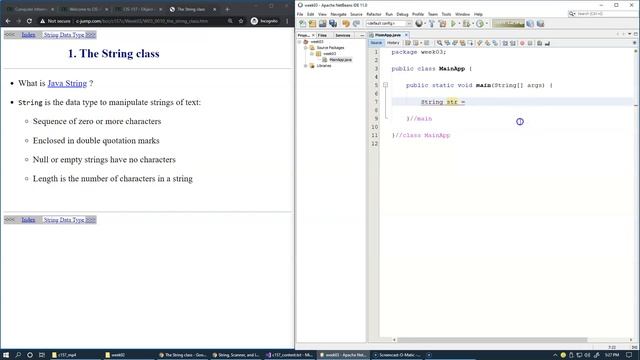Open the editor document list dropdown arrow
This screenshot has height=360, width=640.
click(629, 35)
